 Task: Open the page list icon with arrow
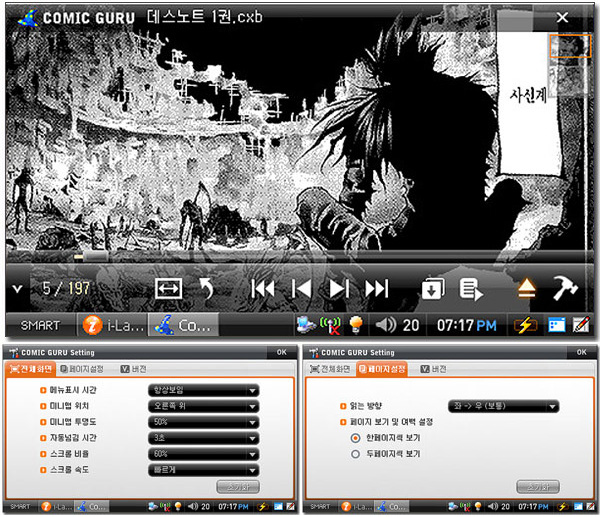click(x=471, y=289)
